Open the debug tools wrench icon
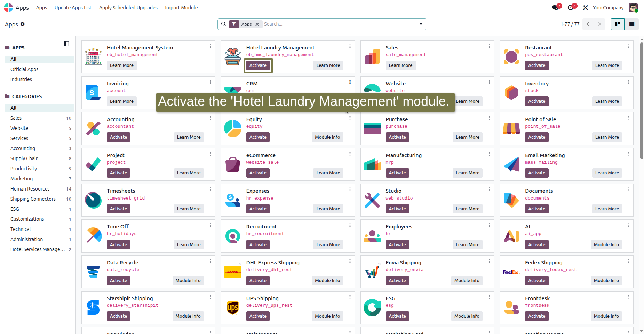This screenshot has height=334, width=644. pyautogui.click(x=586, y=8)
